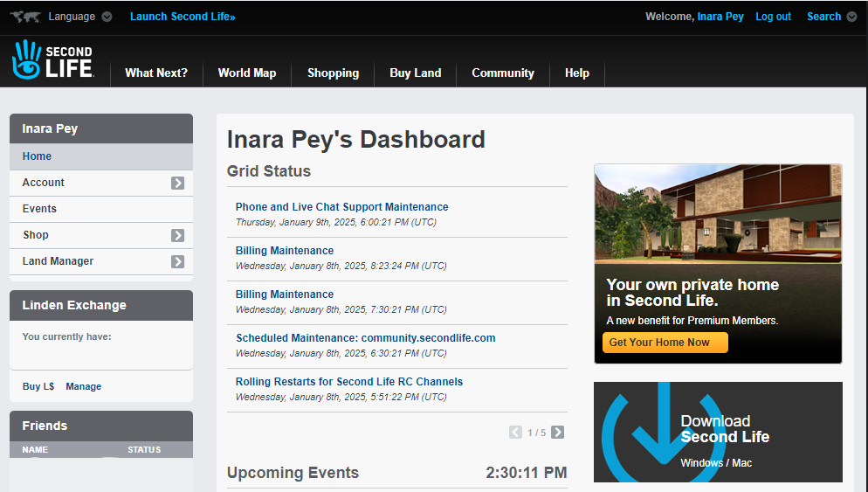Click the Log out link

point(773,17)
